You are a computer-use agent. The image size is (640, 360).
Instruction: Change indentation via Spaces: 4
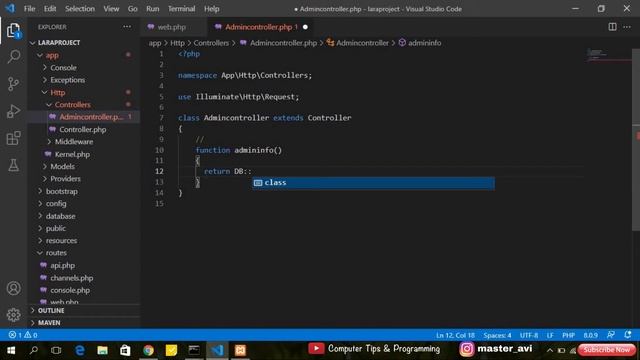tap(497, 335)
